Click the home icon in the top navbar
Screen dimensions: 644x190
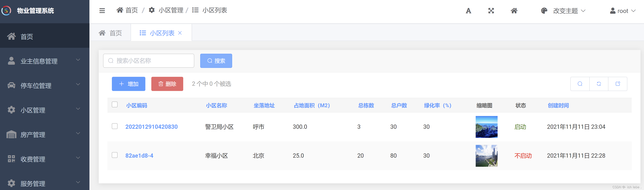pos(514,11)
